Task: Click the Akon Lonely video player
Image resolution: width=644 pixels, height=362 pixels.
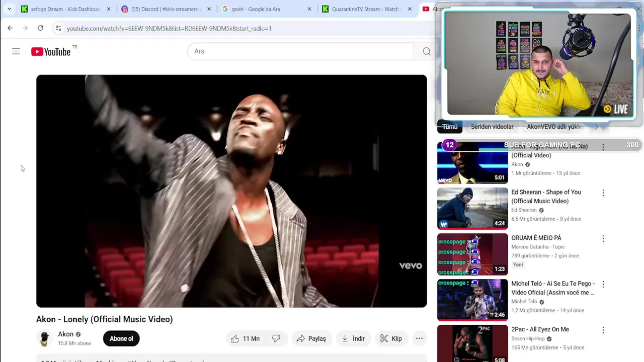Action: coord(231,191)
